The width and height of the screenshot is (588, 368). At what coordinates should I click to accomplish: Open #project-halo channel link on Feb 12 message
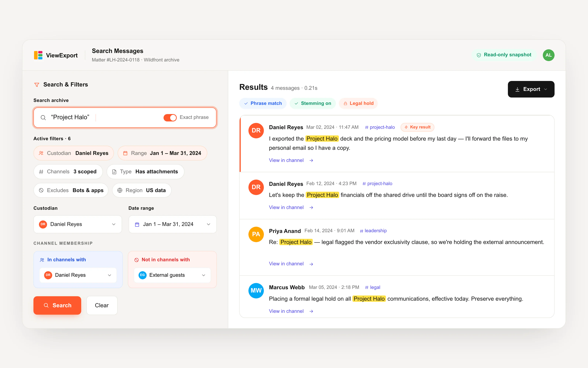(x=377, y=184)
